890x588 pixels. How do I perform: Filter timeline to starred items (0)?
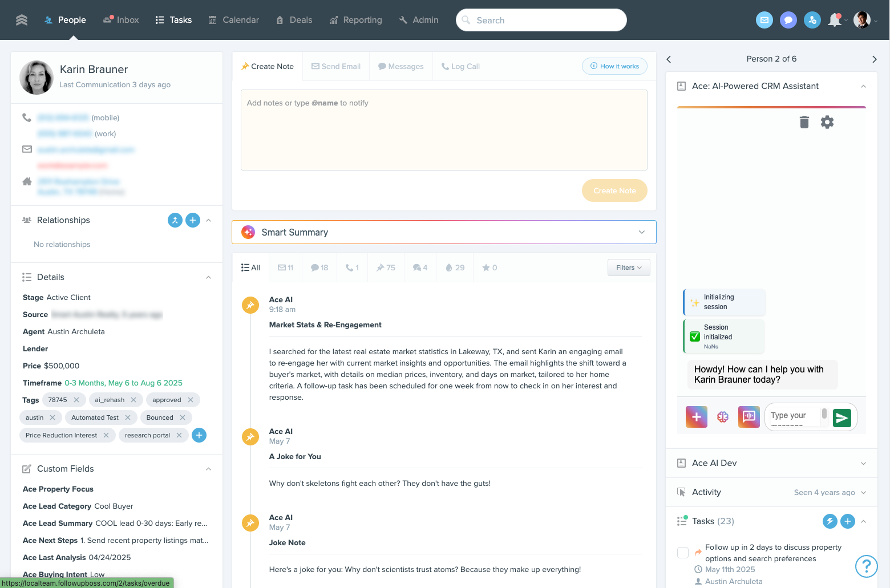pos(489,267)
